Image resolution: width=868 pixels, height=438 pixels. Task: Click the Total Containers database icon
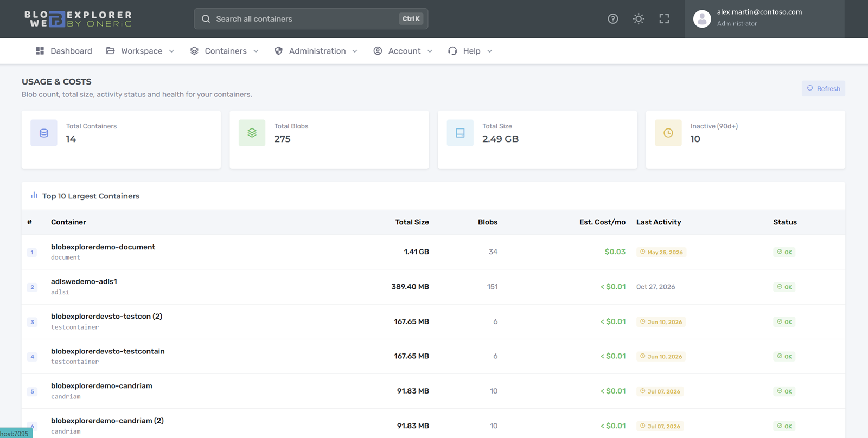pos(44,133)
